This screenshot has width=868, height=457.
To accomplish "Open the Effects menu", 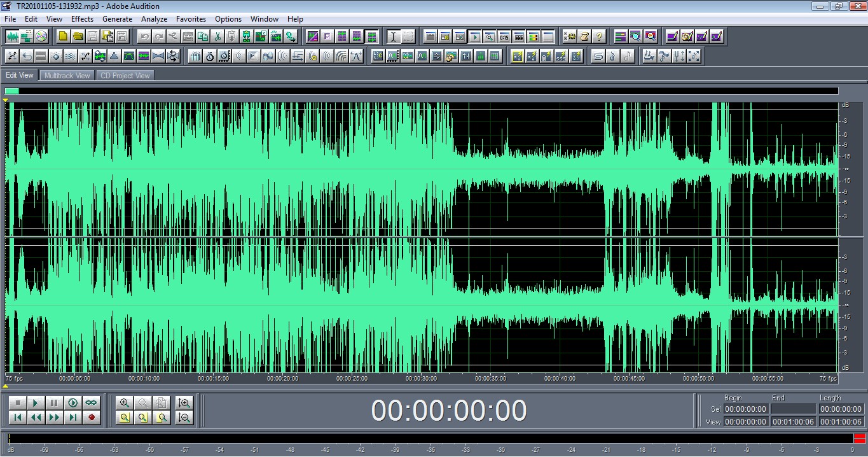I will click(x=82, y=19).
